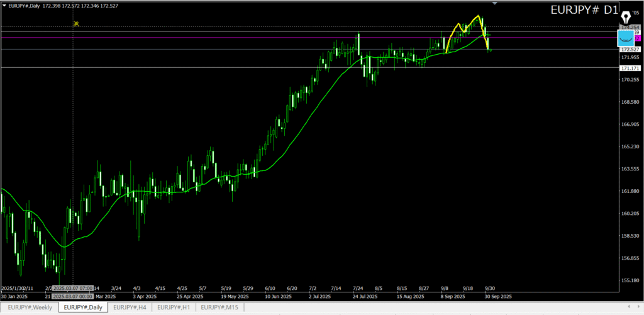
Task: Click the 19 May 2025 date on time axis
Action: tap(231, 296)
